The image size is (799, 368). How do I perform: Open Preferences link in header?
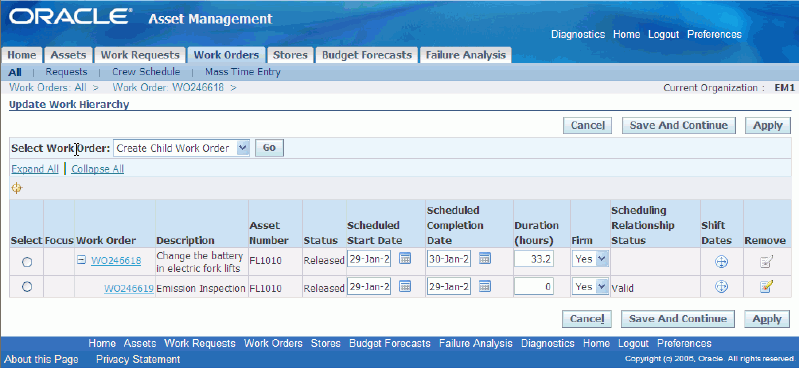click(714, 35)
